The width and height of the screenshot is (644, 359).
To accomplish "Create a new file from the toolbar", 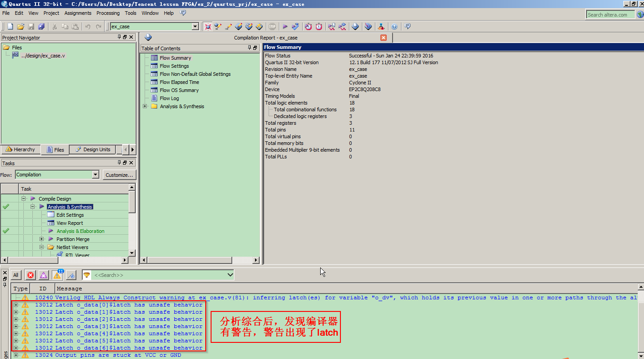I will click(10, 26).
